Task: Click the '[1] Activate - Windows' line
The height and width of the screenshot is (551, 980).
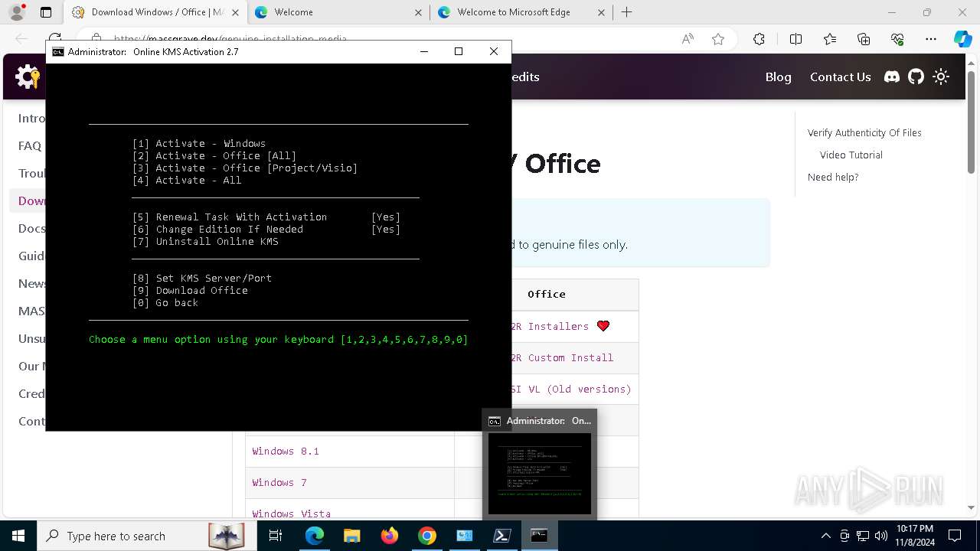Action: click(199, 143)
